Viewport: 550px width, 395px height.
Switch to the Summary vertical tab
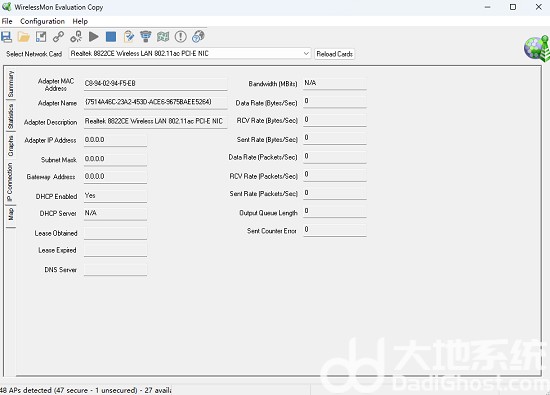coord(11,83)
